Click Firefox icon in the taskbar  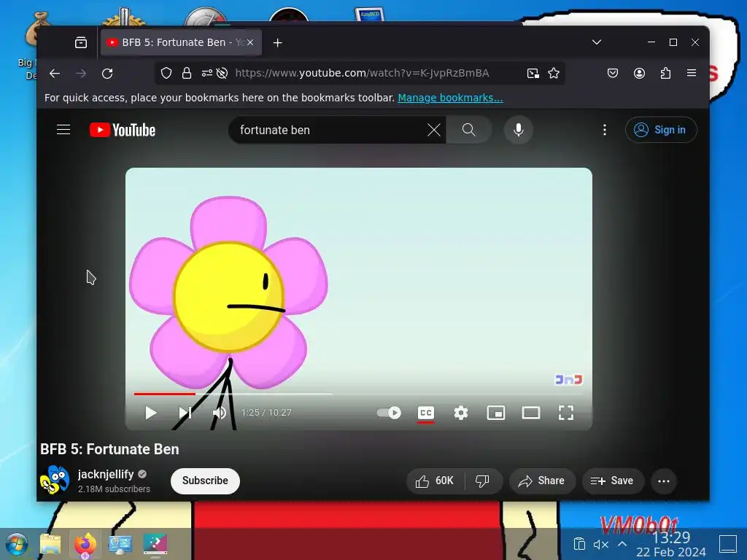coord(85,544)
